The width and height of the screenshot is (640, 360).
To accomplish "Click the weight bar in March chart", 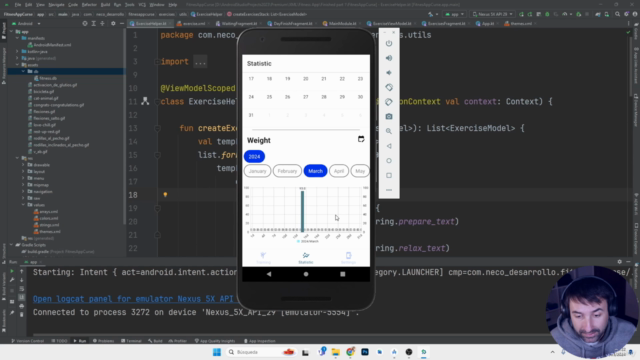I will (x=302, y=211).
